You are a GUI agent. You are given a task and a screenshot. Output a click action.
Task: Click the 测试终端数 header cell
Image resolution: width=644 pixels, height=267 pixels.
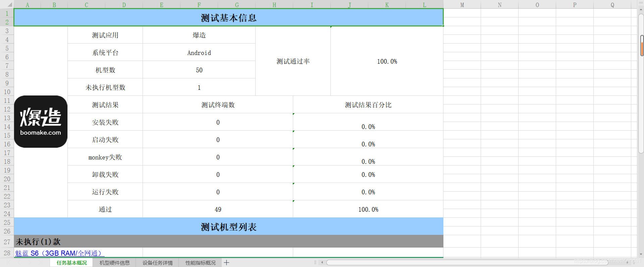tap(218, 105)
